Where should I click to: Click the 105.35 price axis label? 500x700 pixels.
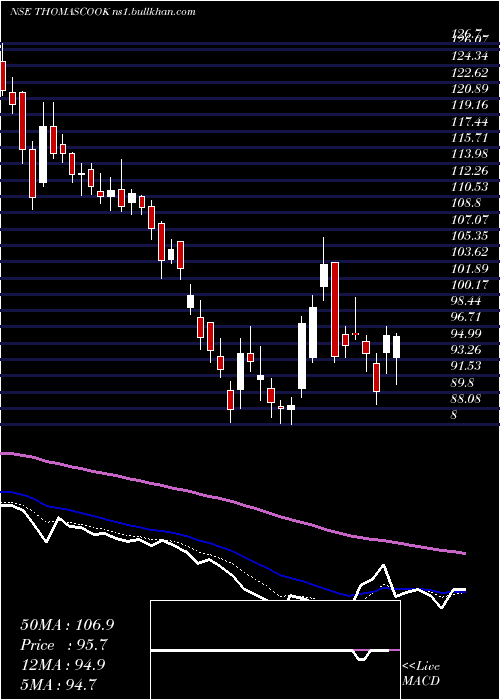[x=470, y=236]
